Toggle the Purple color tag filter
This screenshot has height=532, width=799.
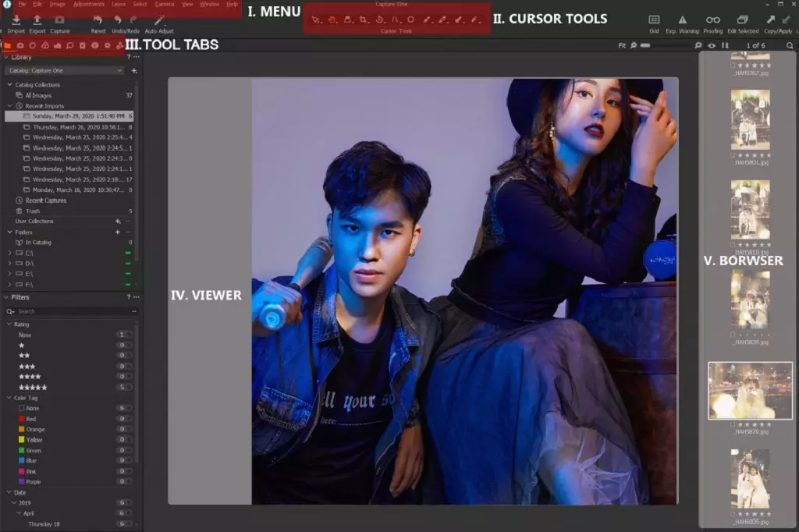[124, 481]
